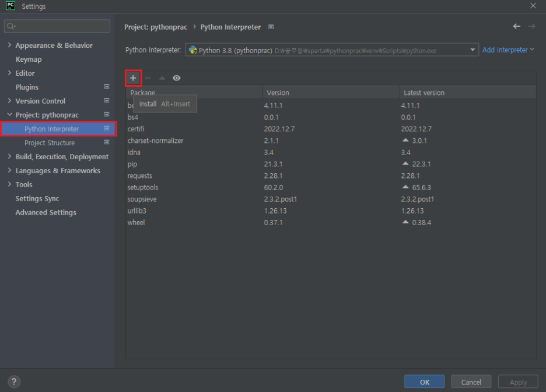Click the OK button
This screenshot has width=546, height=392.
coord(424,382)
